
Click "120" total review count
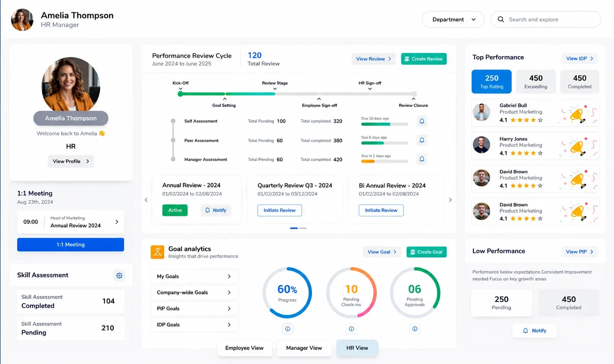coord(255,55)
